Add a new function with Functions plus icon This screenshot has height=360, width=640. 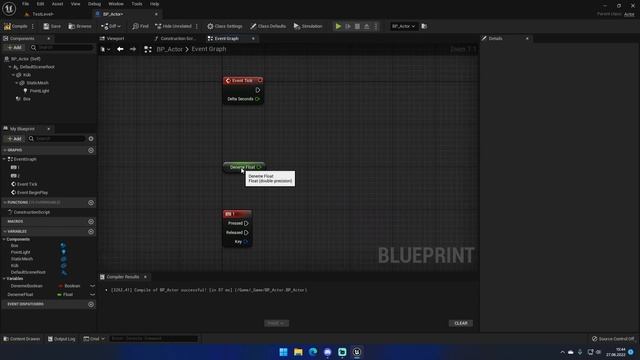91,202
